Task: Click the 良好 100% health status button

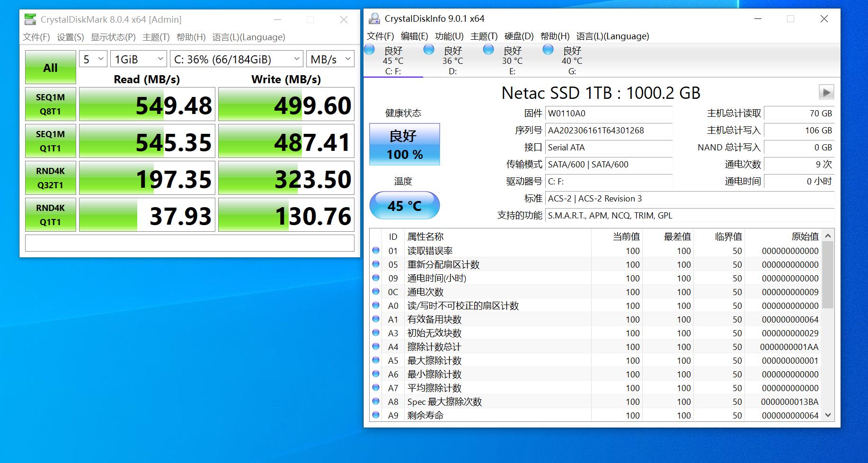Action: pos(404,144)
